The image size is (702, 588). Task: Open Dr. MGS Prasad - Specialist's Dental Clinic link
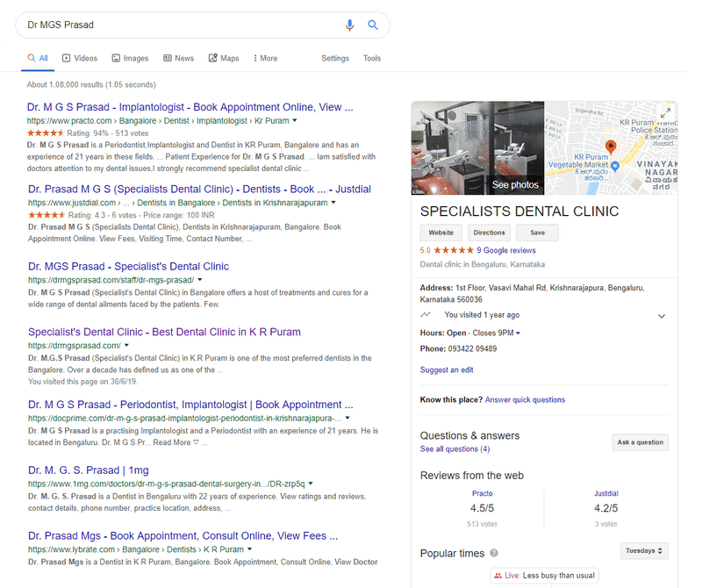(128, 267)
